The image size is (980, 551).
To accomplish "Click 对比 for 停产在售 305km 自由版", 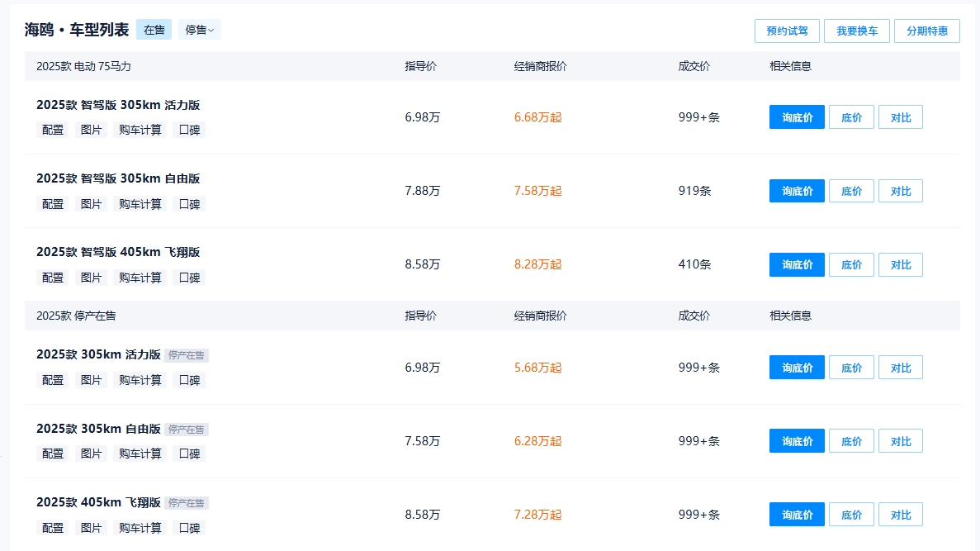I will 901,441.
